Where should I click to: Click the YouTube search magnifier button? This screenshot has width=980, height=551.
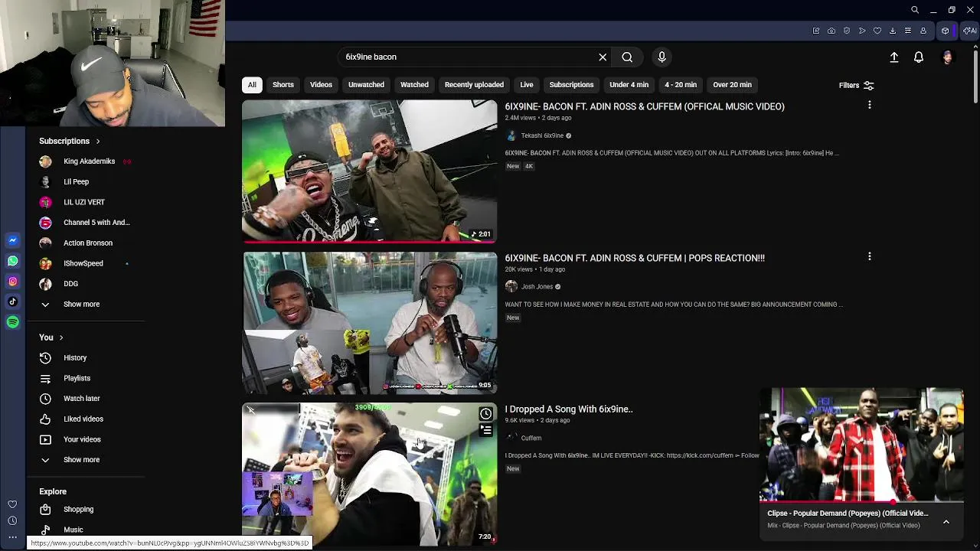click(627, 57)
